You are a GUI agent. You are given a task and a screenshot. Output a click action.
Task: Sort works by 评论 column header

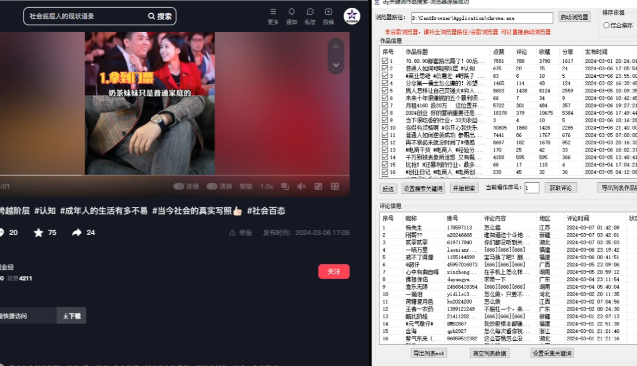click(x=522, y=52)
